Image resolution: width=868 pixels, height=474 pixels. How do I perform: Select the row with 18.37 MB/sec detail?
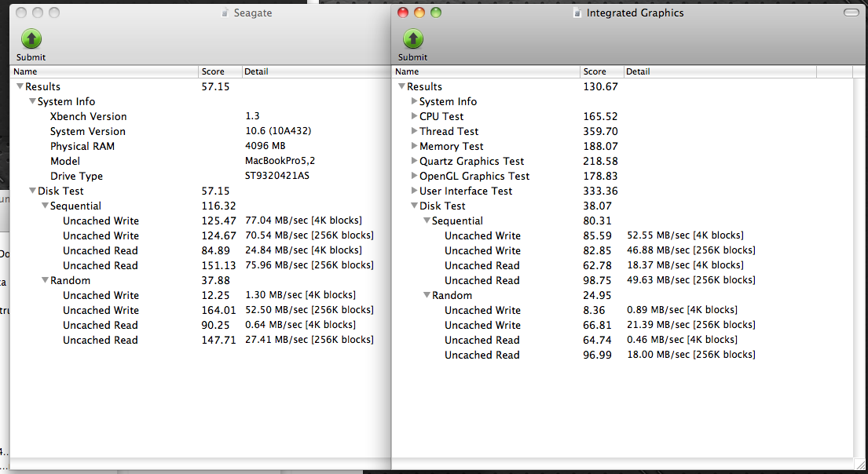point(623,265)
